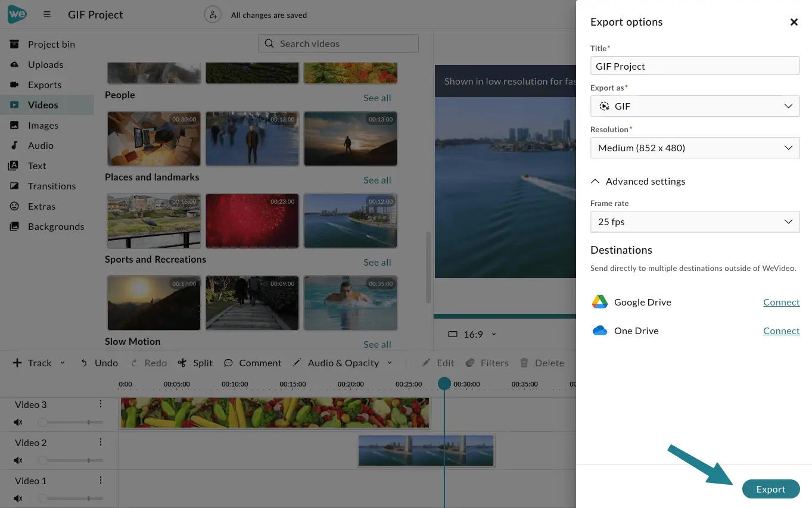Open the Videos section in sidebar
Image resolution: width=812 pixels, height=508 pixels.
tap(47, 105)
